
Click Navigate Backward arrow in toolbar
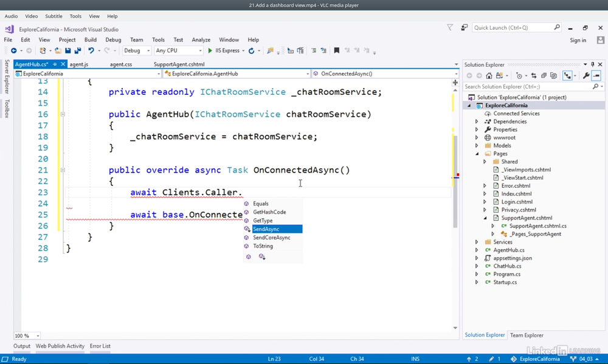(x=13, y=50)
